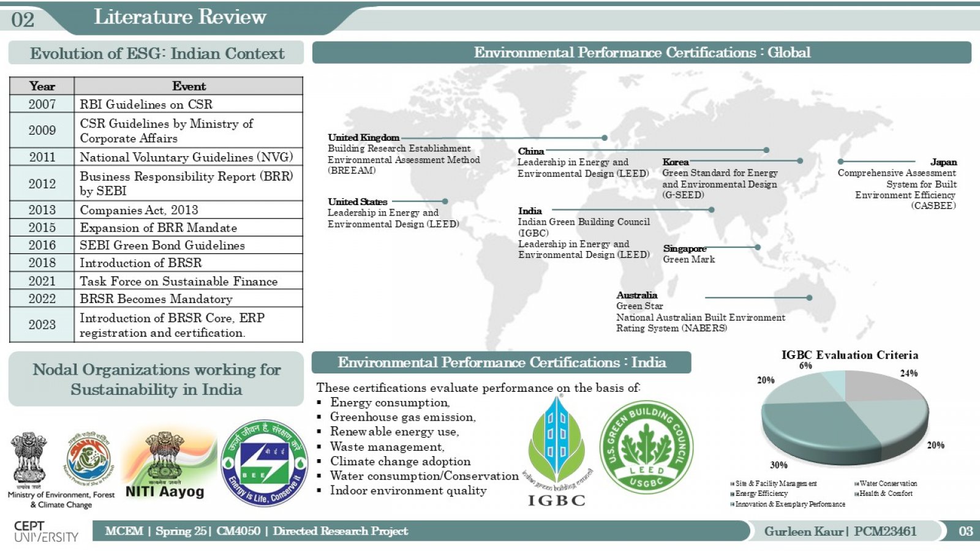Click the section number 02
The image size is (980, 551).
coord(23,20)
